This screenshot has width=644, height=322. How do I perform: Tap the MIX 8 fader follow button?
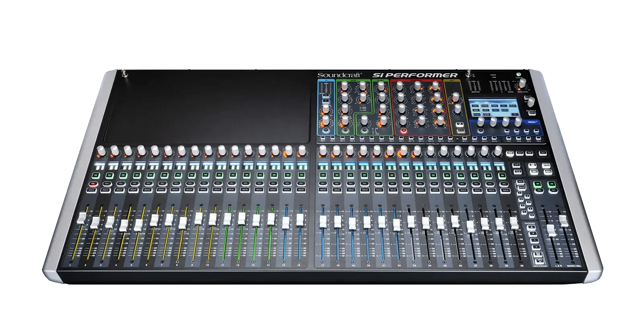coord(391,138)
